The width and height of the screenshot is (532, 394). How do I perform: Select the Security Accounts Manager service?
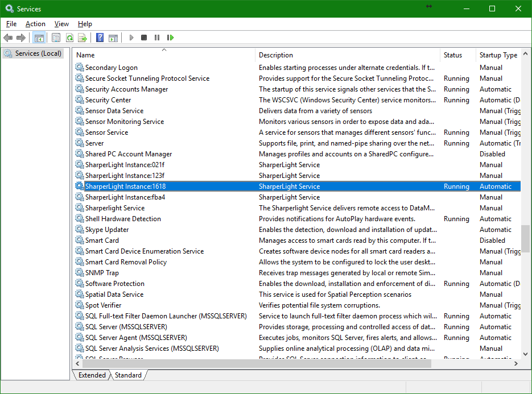coord(297,89)
